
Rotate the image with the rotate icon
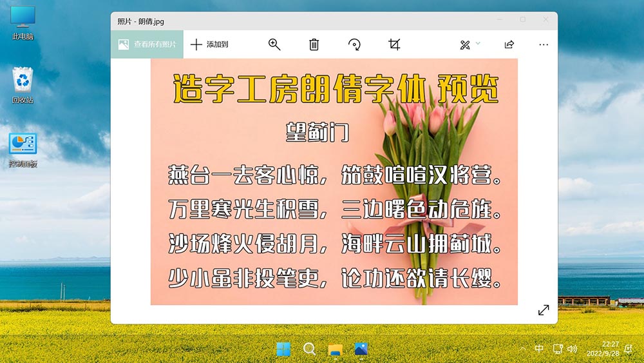[354, 44]
